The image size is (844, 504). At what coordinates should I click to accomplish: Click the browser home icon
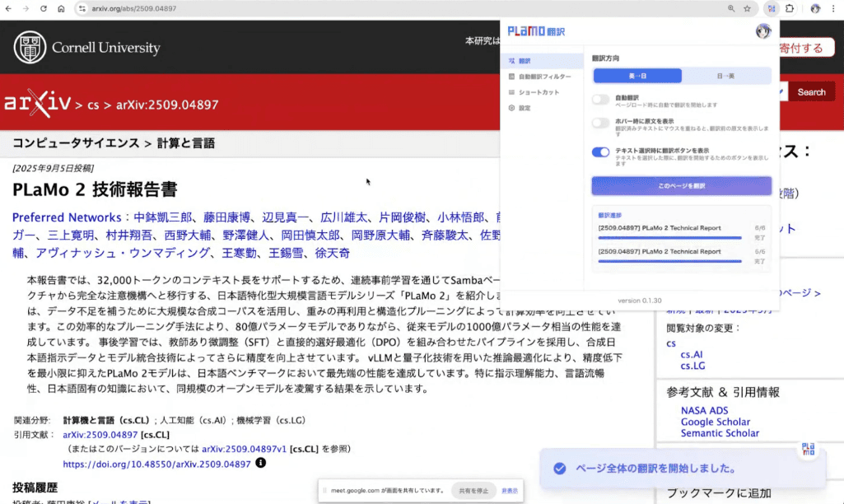(x=61, y=8)
